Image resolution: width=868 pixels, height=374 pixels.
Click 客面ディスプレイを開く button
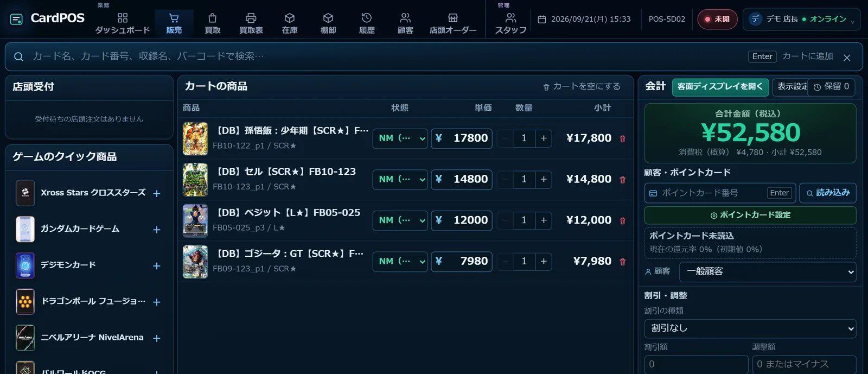[x=720, y=87]
